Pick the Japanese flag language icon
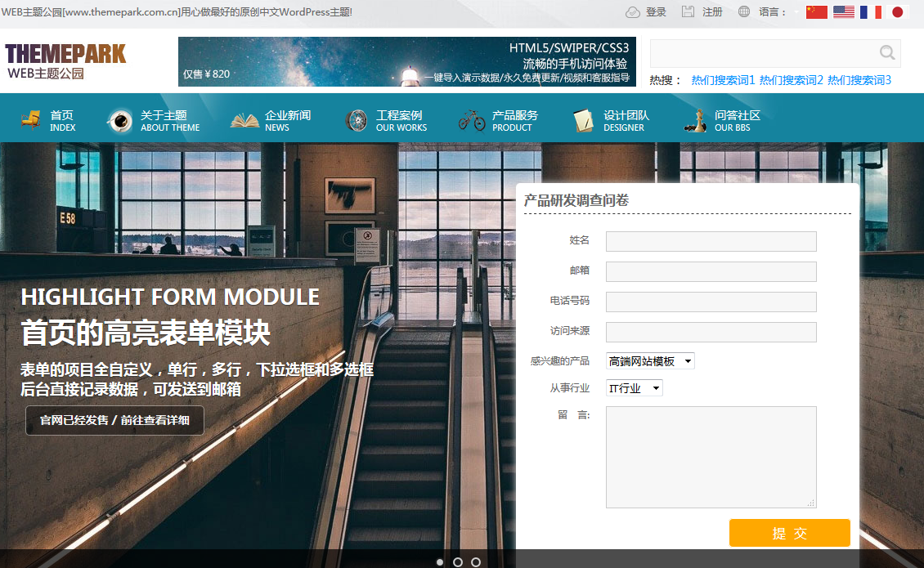The width and height of the screenshot is (924, 568). click(x=898, y=11)
